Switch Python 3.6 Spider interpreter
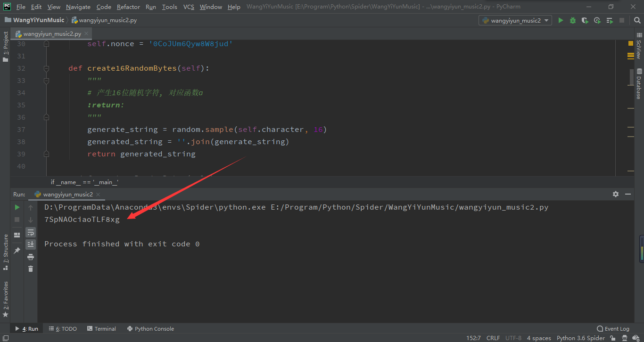 tap(580, 338)
